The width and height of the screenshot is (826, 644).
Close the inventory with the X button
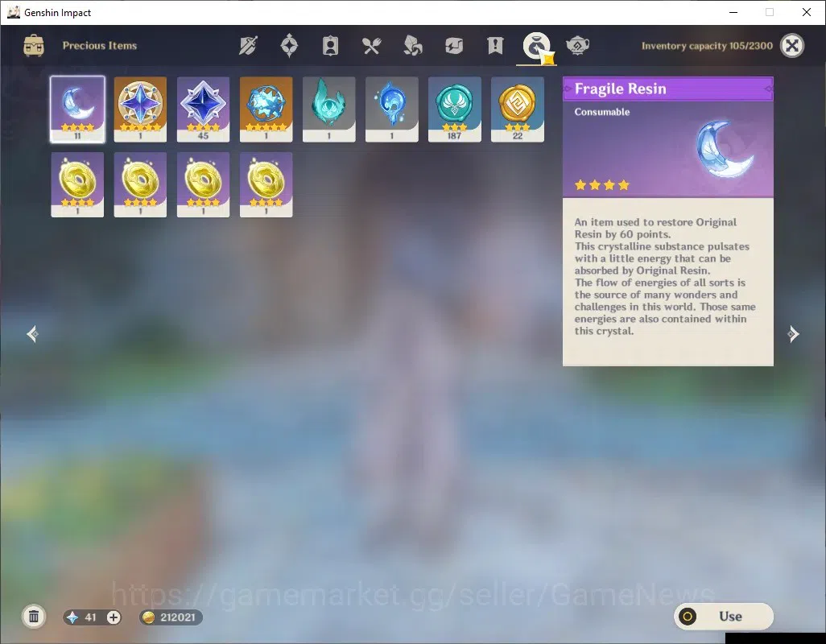pyautogui.click(x=792, y=46)
